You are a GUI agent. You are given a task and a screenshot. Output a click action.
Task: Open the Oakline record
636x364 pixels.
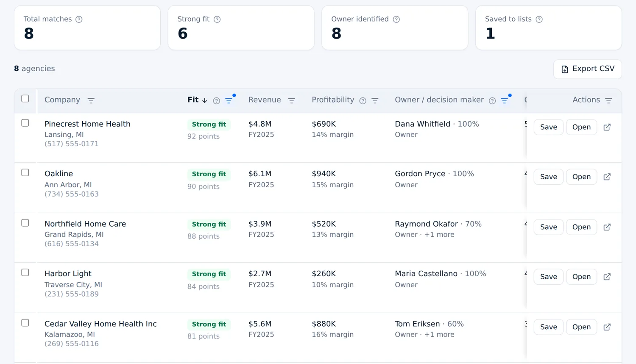tap(581, 177)
